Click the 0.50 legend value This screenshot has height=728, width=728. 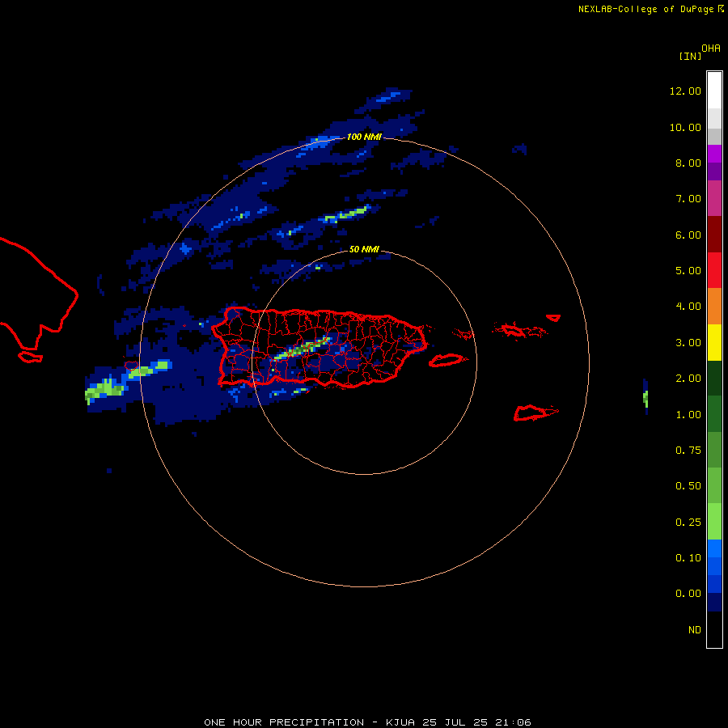pyautogui.click(x=688, y=486)
